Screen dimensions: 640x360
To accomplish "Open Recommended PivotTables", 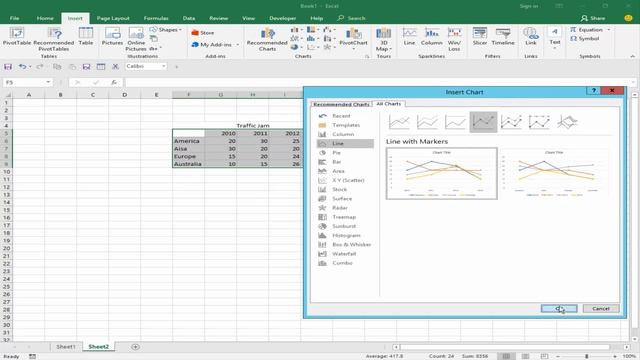I will [53, 39].
